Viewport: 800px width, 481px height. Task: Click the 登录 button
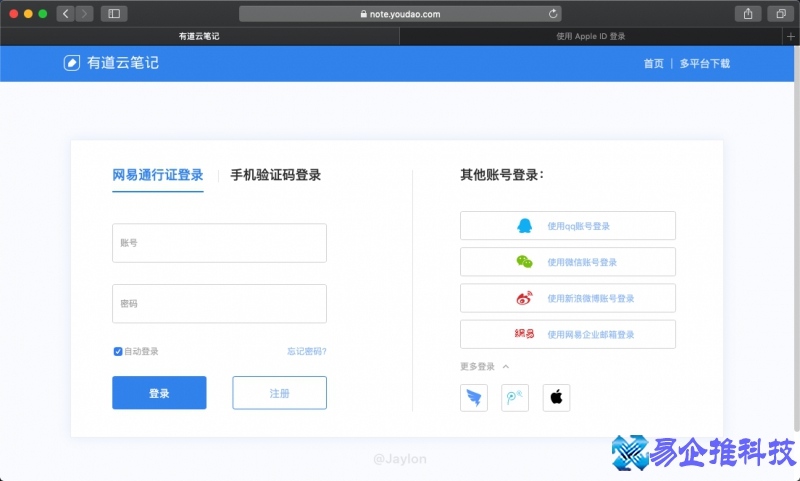(x=159, y=393)
